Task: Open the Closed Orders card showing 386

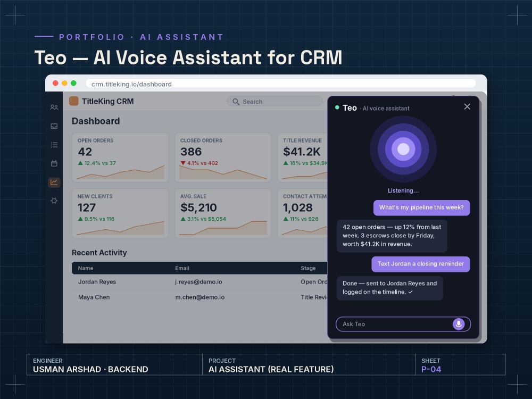Action: [223, 157]
